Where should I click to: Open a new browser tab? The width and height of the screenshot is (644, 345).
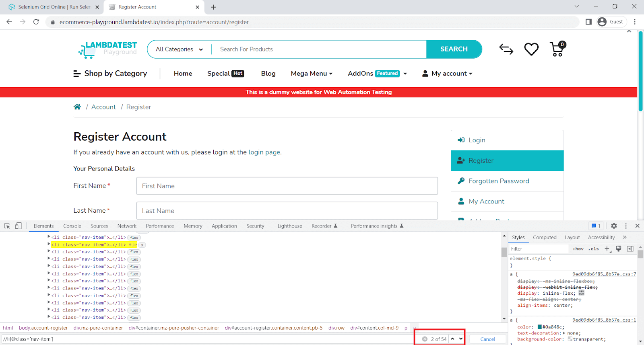point(213,7)
